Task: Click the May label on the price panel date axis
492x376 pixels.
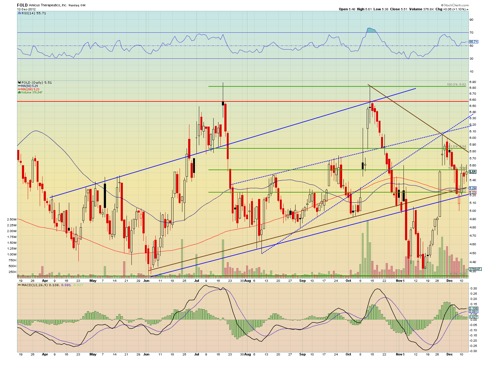Action: coord(93,281)
